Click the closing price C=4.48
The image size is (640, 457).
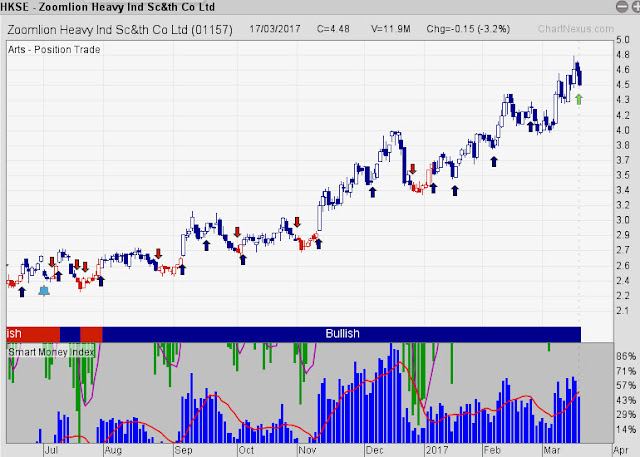tap(333, 29)
